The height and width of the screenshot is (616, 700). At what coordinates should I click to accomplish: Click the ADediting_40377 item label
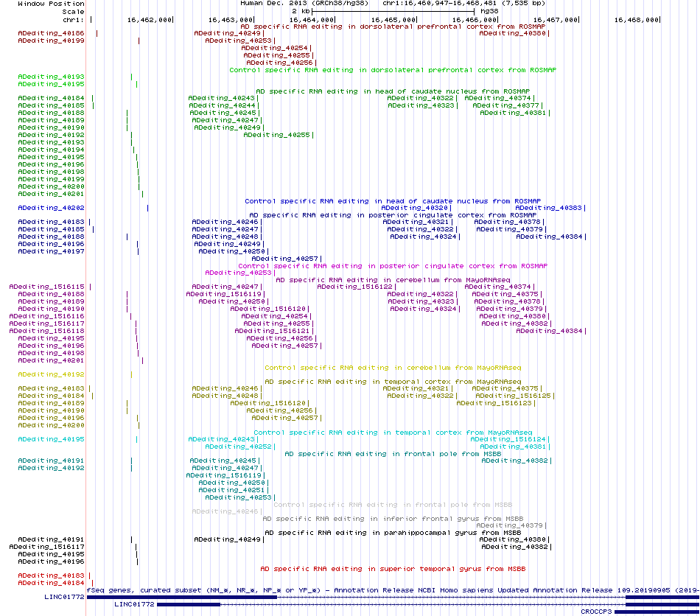505,106
